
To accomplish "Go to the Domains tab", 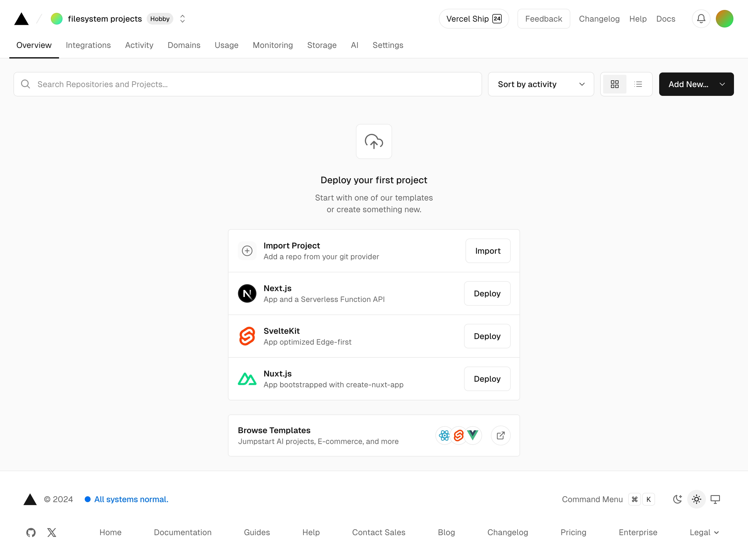I will pyautogui.click(x=184, y=45).
